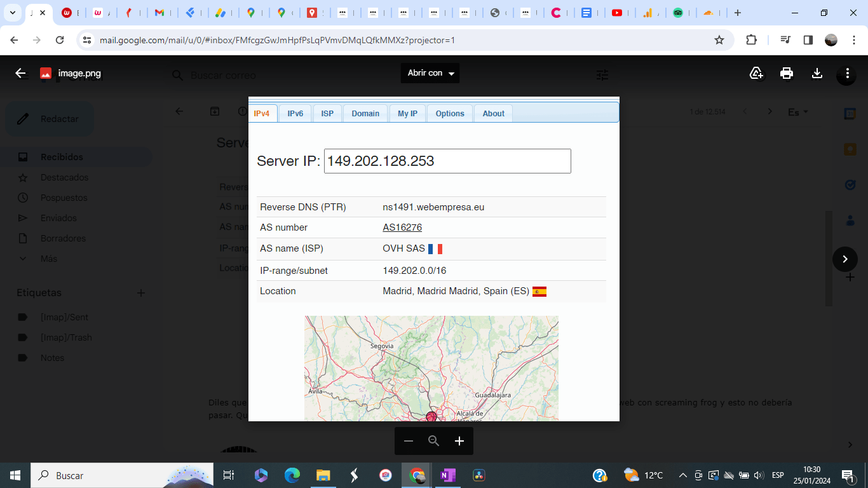Open the Abrir con dropdown
The image size is (868, 488).
pos(430,73)
